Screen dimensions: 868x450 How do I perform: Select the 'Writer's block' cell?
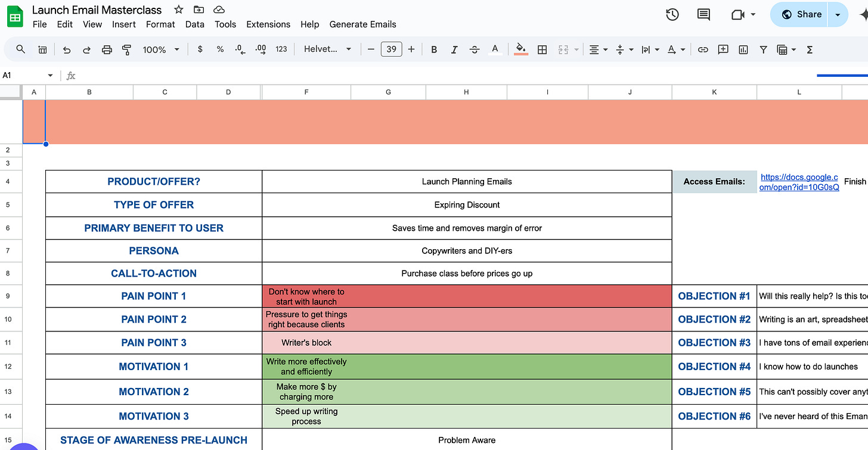click(x=467, y=343)
